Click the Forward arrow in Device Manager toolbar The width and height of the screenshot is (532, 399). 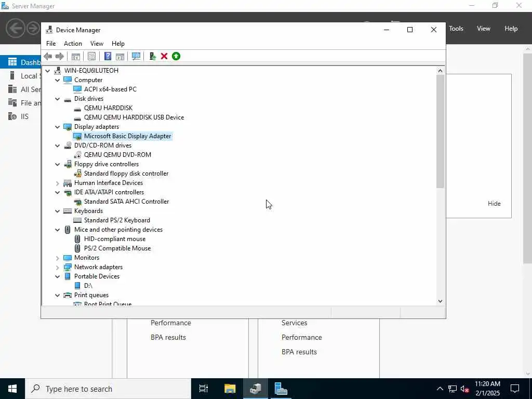[x=60, y=56]
